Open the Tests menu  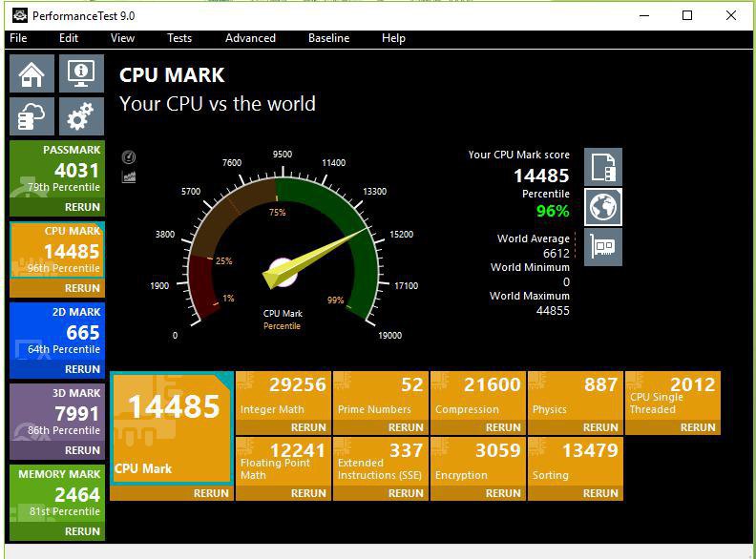[179, 38]
